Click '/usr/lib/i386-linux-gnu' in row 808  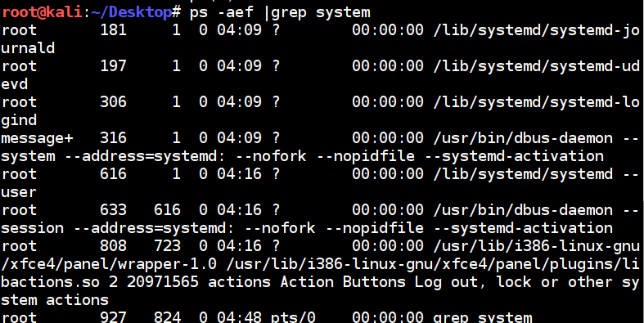click(x=536, y=247)
